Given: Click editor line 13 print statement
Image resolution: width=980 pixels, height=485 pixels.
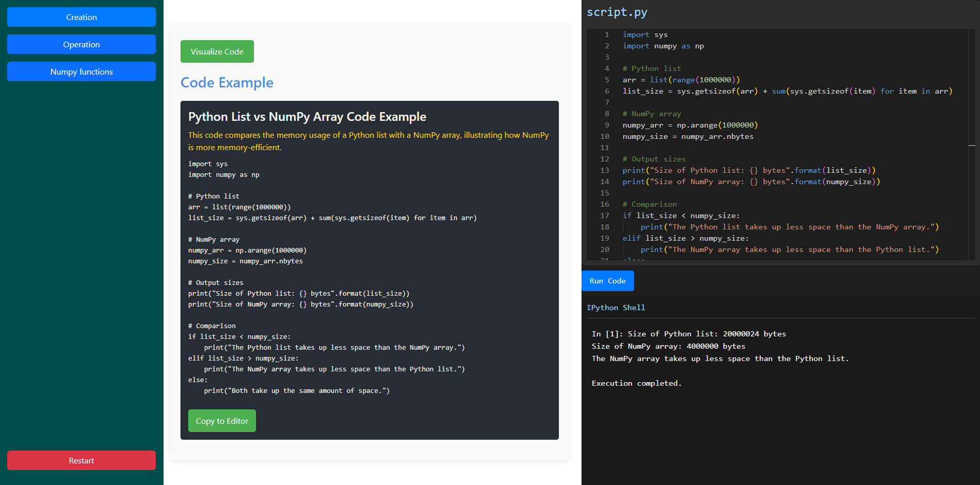Looking at the screenshot, I should click(749, 170).
